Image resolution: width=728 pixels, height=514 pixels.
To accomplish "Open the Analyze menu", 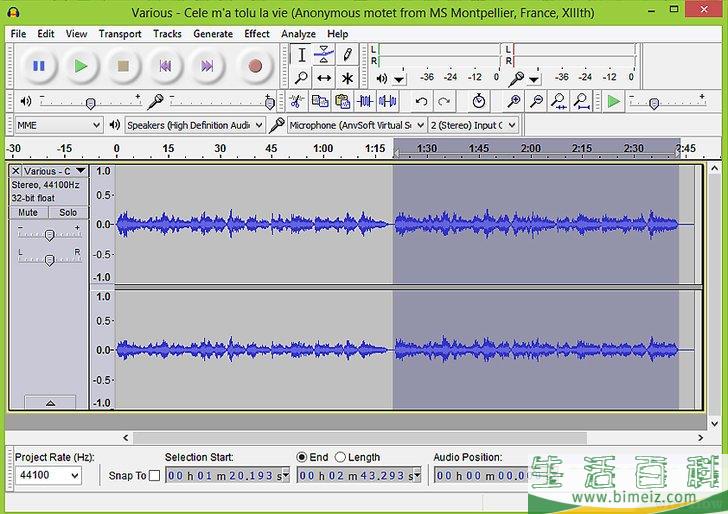I will (298, 34).
